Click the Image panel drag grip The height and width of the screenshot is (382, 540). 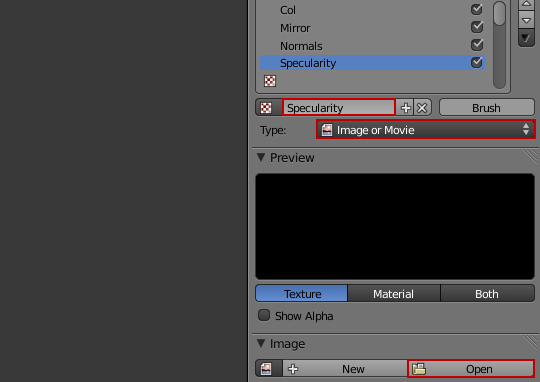pyautogui.click(x=530, y=343)
